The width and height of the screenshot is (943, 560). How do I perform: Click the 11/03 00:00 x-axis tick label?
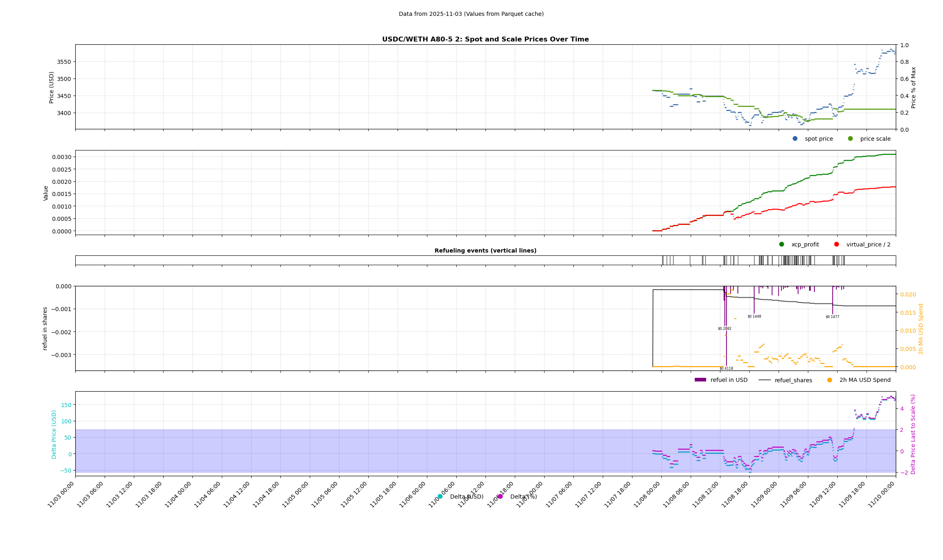tap(61, 495)
